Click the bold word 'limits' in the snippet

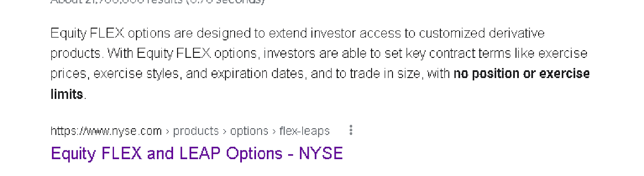[x=67, y=94]
